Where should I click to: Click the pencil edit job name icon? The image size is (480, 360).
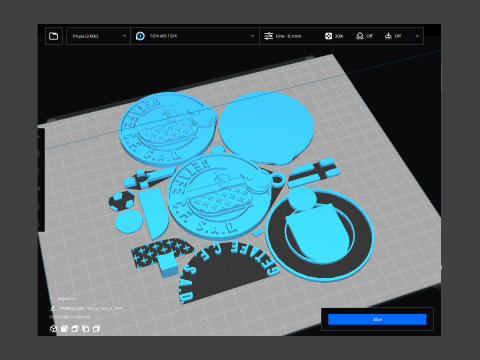click(53, 309)
